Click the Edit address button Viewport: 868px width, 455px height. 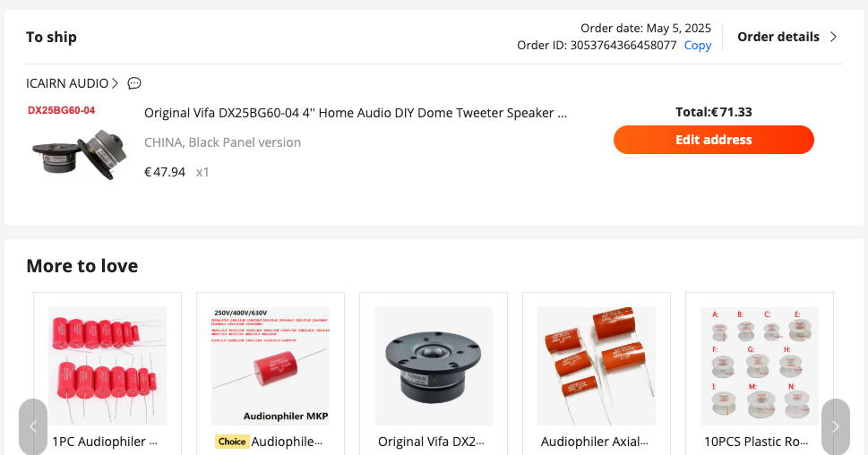pyautogui.click(x=714, y=140)
